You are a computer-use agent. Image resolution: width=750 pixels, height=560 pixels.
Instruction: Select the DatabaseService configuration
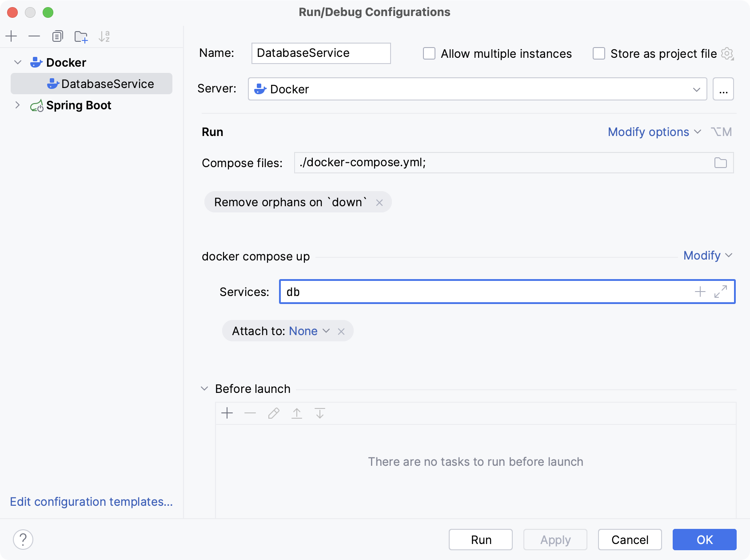[x=107, y=84]
